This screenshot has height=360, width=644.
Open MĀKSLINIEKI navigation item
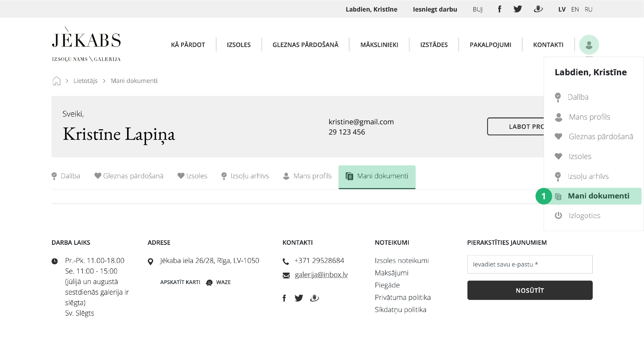point(379,45)
